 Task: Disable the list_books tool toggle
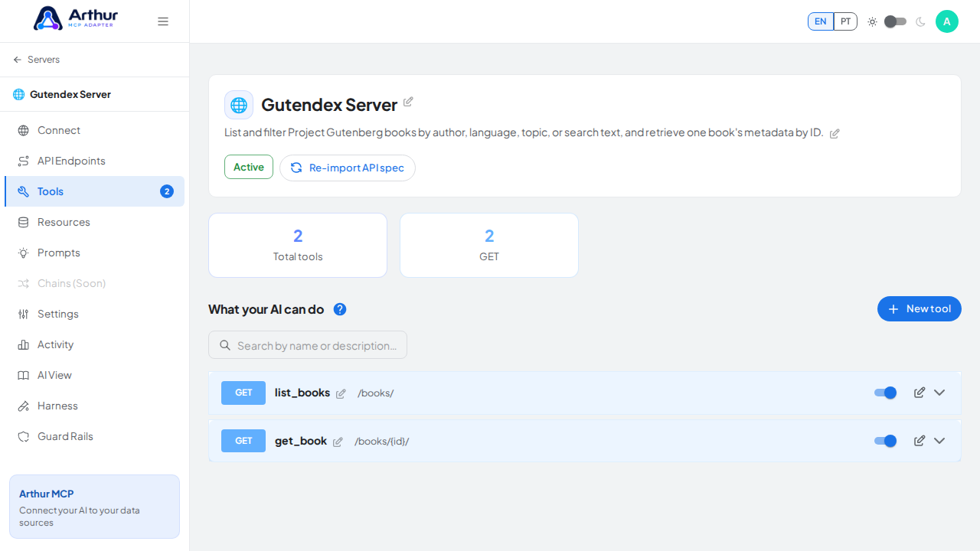click(885, 393)
